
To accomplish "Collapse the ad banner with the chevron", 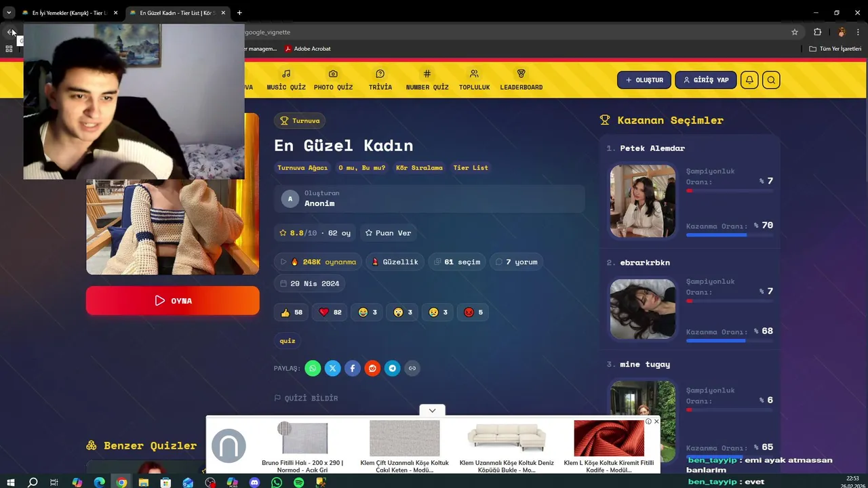I will click(x=432, y=410).
